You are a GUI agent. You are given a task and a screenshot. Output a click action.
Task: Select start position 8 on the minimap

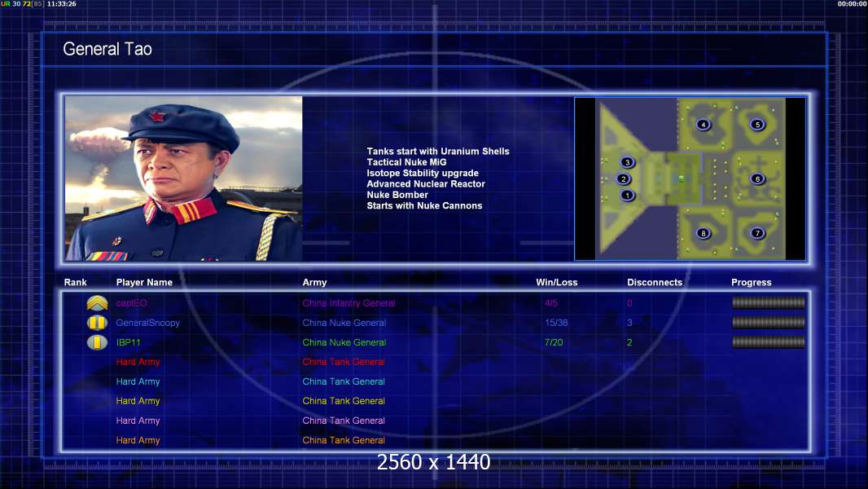[x=703, y=233]
